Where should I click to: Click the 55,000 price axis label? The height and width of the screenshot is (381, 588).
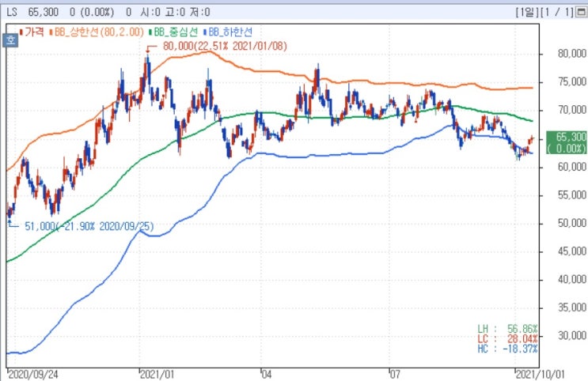pyautogui.click(x=572, y=194)
